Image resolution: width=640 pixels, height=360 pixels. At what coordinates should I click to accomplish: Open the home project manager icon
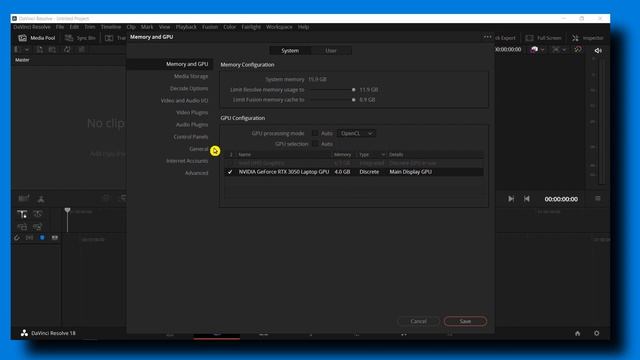(x=578, y=333)
